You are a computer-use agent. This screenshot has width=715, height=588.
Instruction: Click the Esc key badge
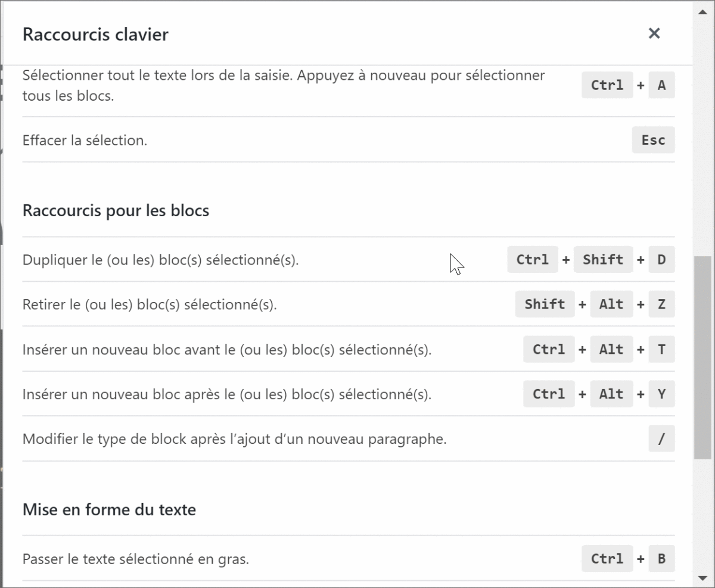coord(653,141)
